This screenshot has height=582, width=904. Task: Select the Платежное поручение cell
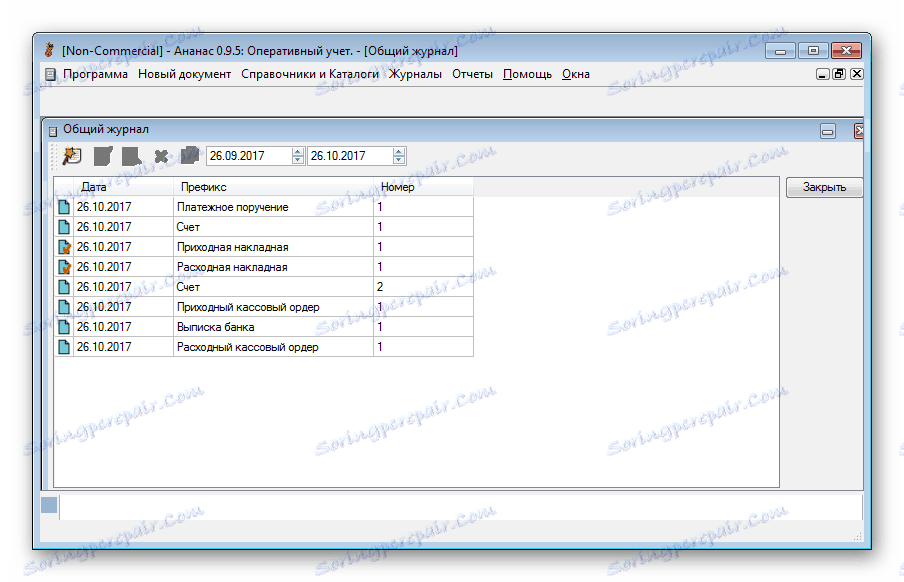click(273, 206)
